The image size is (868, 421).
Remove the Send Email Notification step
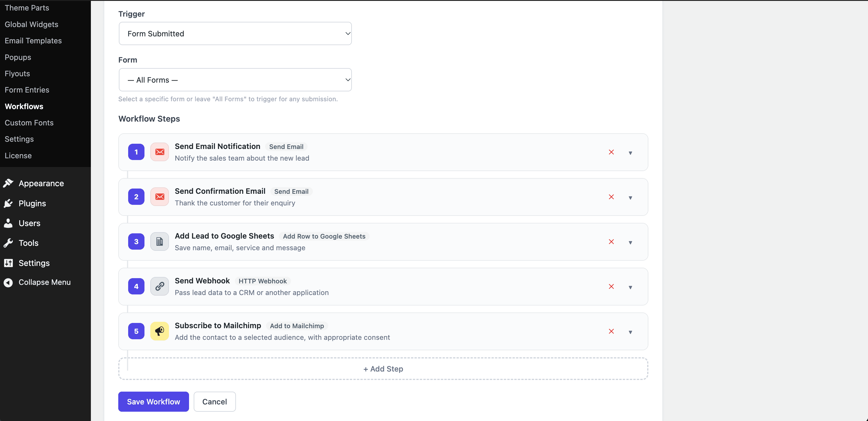611,152
